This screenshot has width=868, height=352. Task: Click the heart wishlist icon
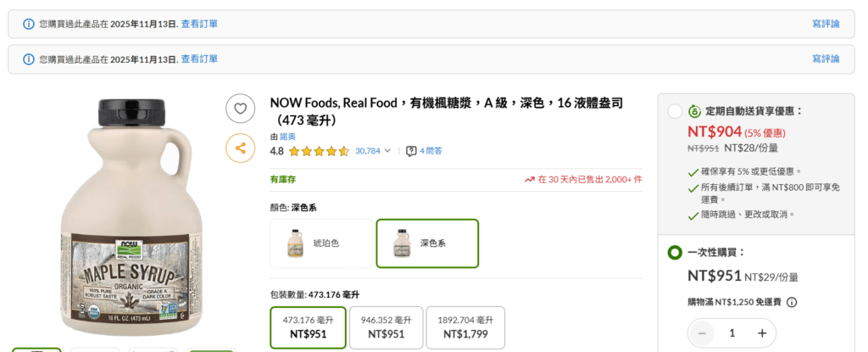(240, 109)
